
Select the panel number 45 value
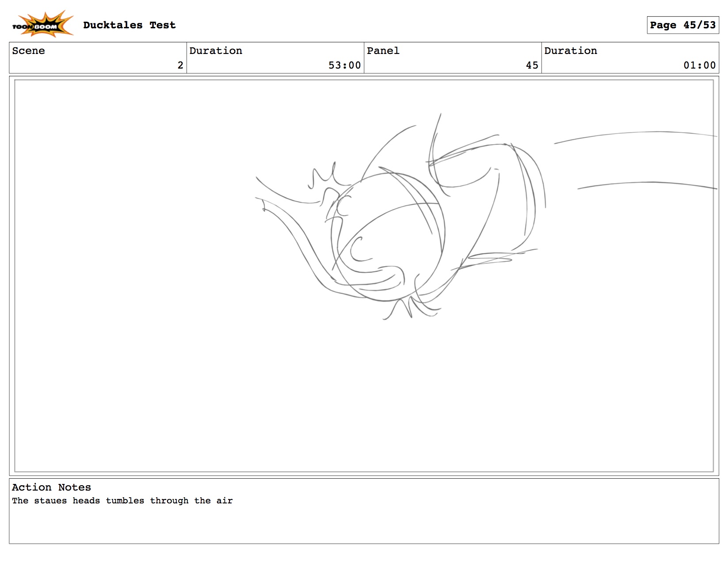tap(532, 65)
